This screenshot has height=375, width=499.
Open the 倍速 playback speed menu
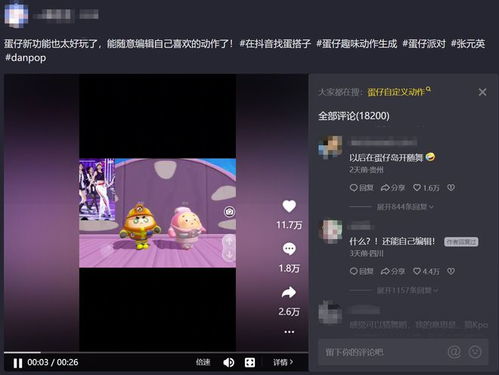pyautogui.click(x=203, y=362)
